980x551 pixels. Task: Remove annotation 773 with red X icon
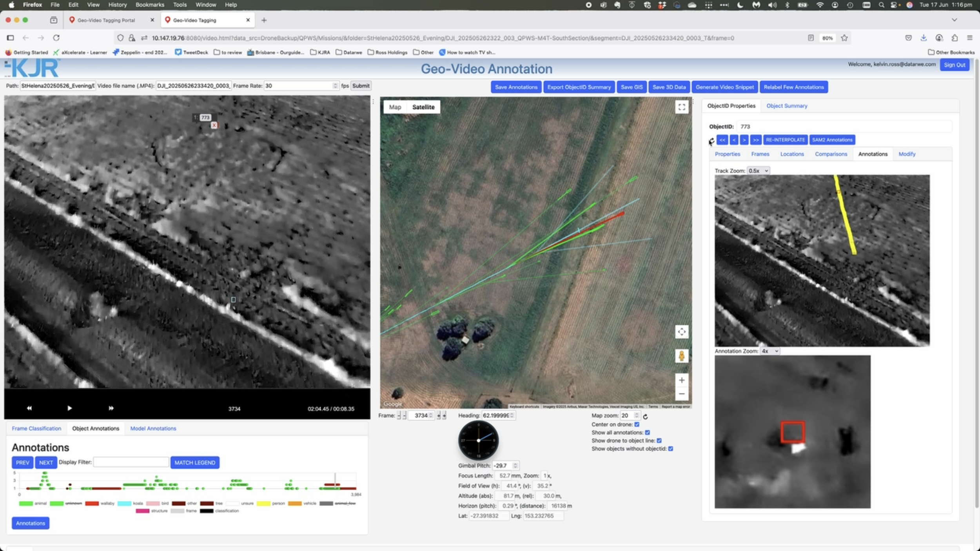[x=214, y=125]
